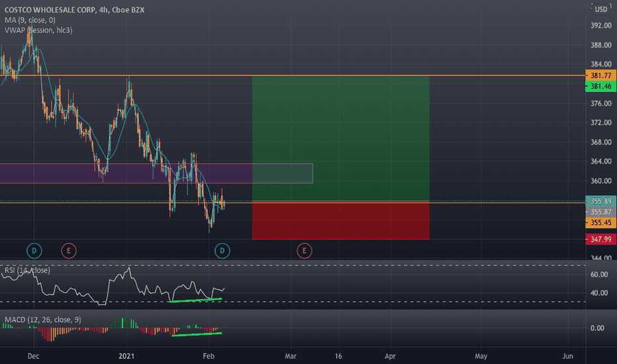
Task: Click the 2021 label on time axis
Action: point(126,356)
